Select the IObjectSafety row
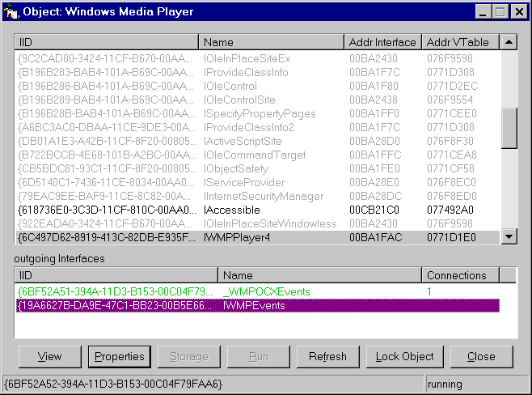Image resolution: width=532 pixels, height=395 pixels. [x=258, y=168]
